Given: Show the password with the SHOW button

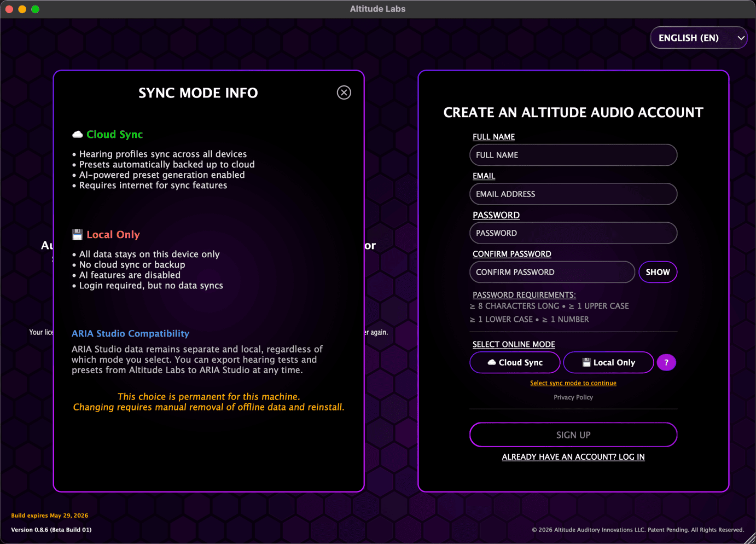Looking at the screenshot, I should coord(658,272).
